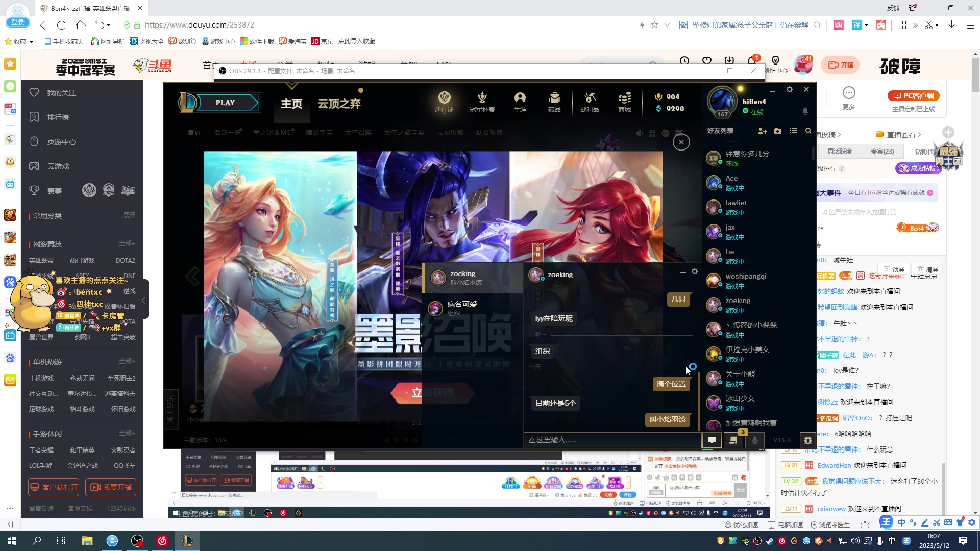The width and height of the screenshot is (980, 551).
Task: Close the promo popup with the circled X
Action: click(x=681, y=142)
